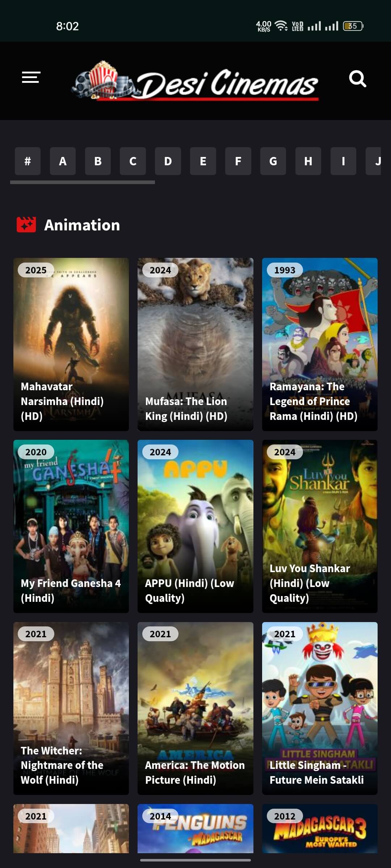This screenshot has height=868, width=391.
Task: Filter movies by letter D
Action: click(168, 161)
